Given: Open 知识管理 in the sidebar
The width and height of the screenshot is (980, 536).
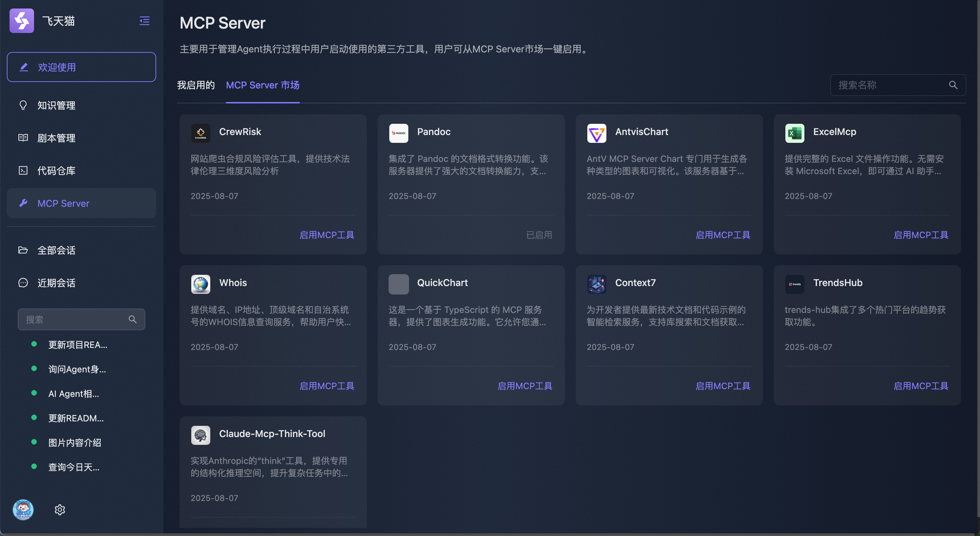Looking at the screenshot, I should [x=56, y=105].
